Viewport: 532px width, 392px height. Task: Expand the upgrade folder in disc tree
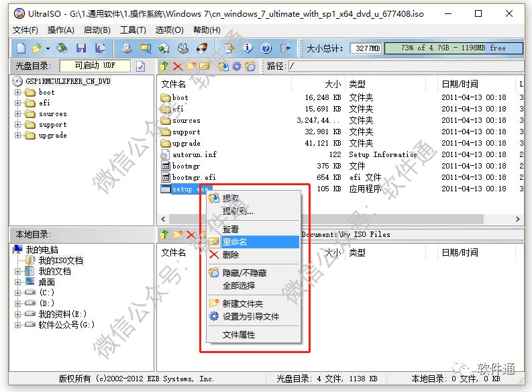[17, 135]
